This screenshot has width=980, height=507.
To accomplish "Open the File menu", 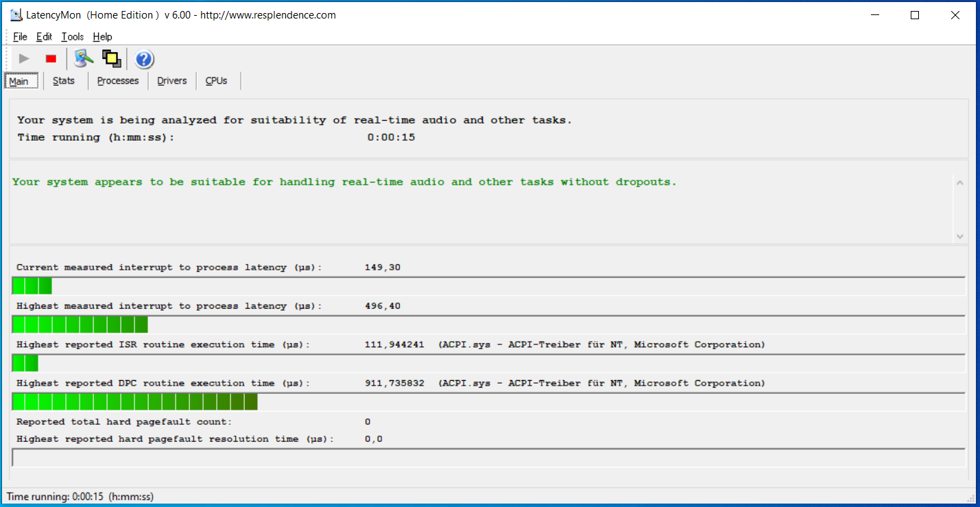I will click(x=20, y=37).
